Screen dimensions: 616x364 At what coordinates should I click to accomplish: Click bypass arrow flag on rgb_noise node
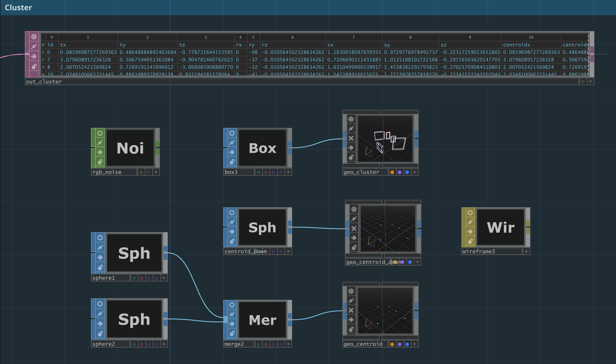coord(100,152)
